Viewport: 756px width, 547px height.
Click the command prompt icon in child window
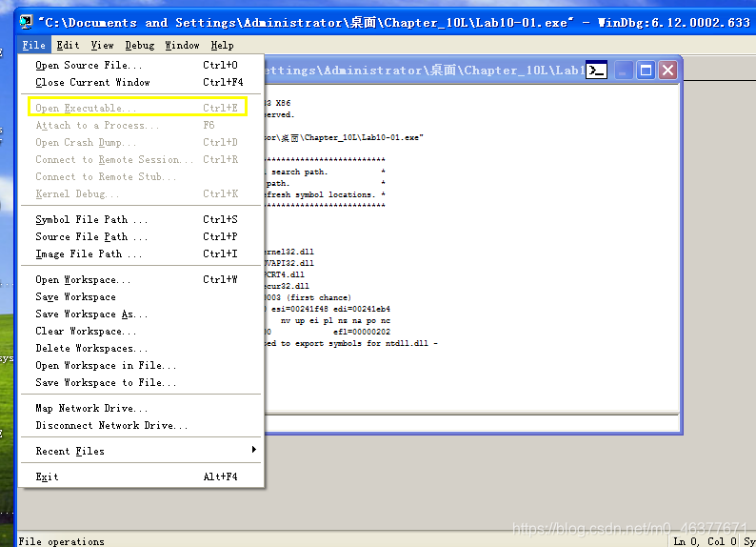pos(596,71)
